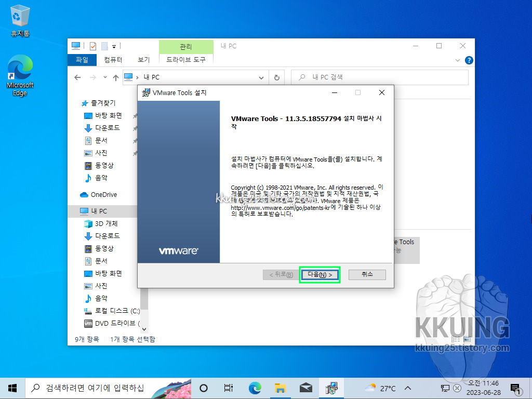Screen dimensions: 532x399
Task: Click the Explorer back arrow
Action: [x=77, y=77]
